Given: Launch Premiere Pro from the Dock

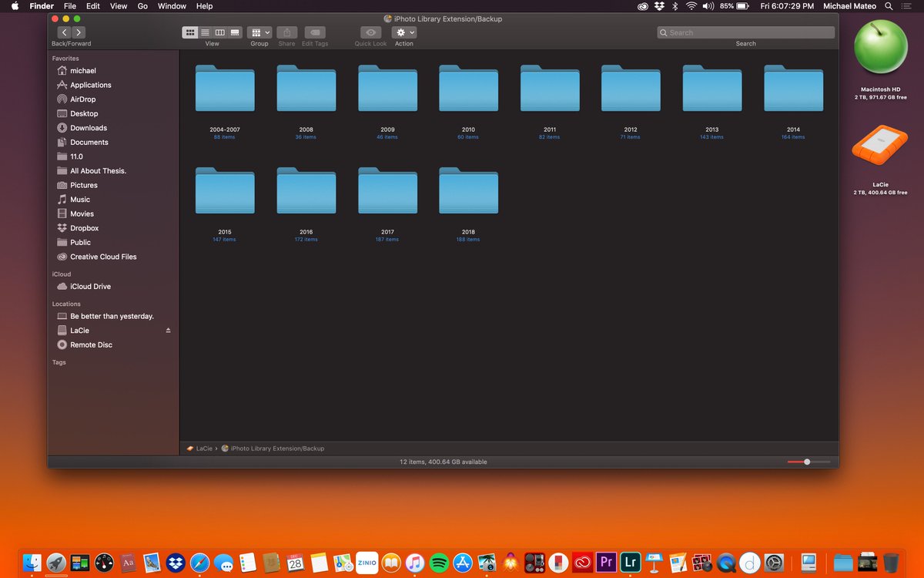Looking at the screenshot, I should (x=606, y=562).
